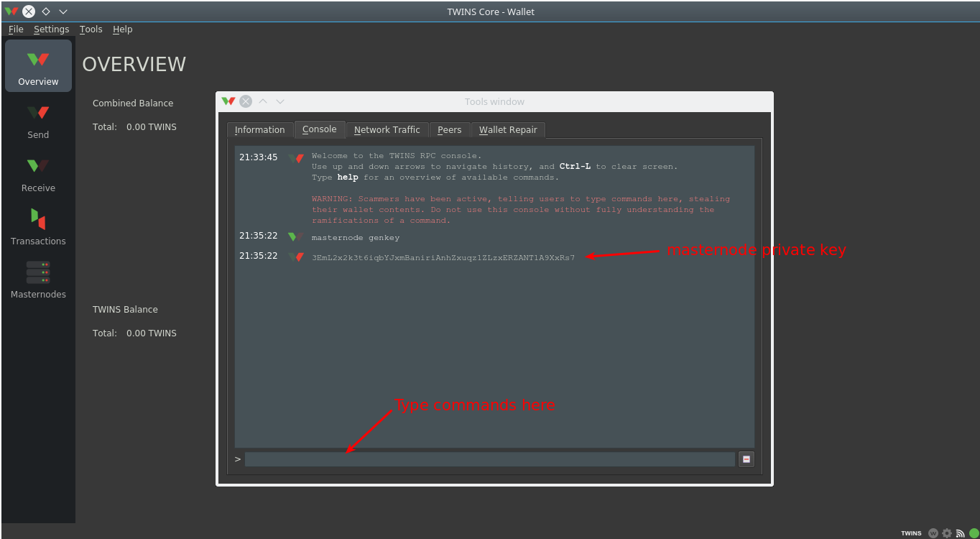Go to the Receive section
The height and width of the screenshot is (539, 980).
(x=38, y=174)
